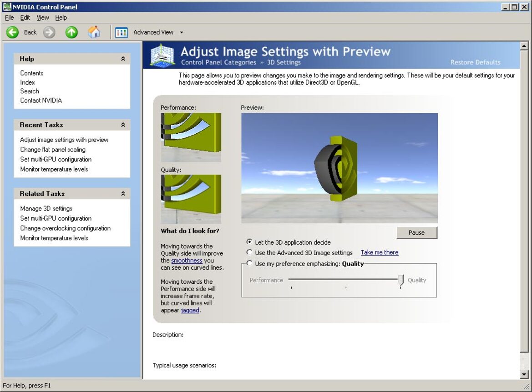Click Restore Defaults

pyautogui.click(x=475, y=62)
